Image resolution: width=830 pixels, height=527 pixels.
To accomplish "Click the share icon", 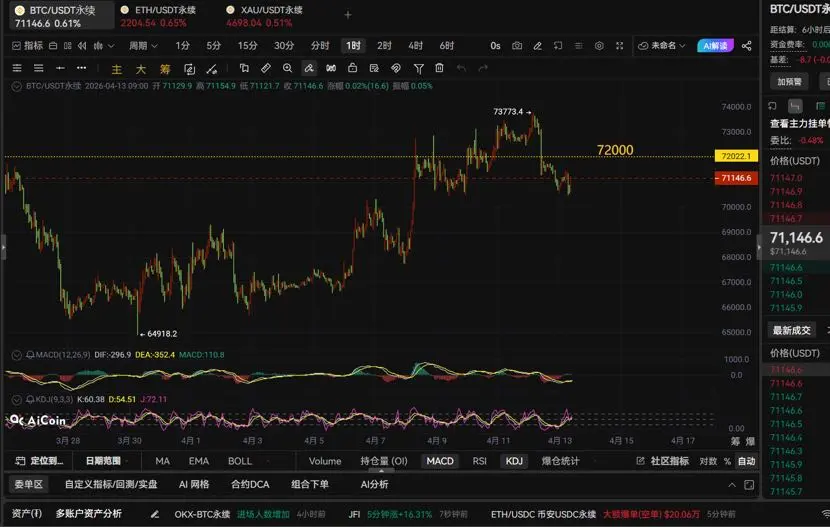I will (x=746, y=46).
